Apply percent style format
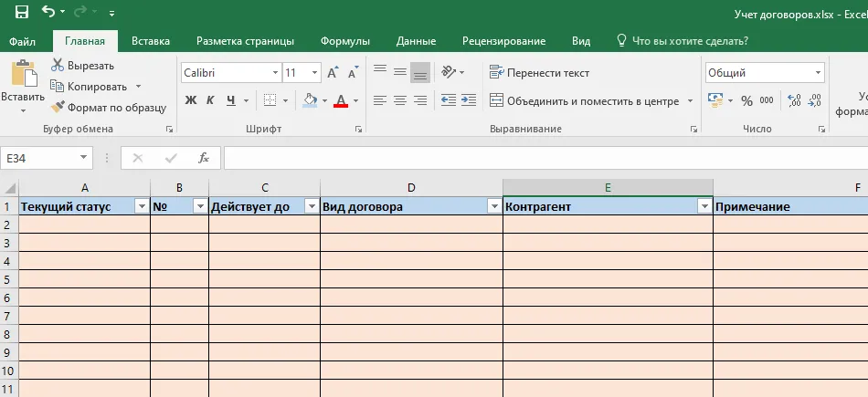Viewport: 868px width, 397px height. pyautogui.click(x=746, y=100)
